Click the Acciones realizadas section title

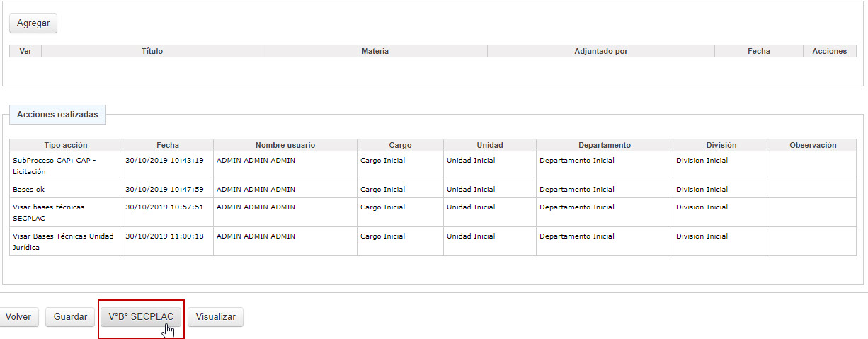click(x=57, y=115)
